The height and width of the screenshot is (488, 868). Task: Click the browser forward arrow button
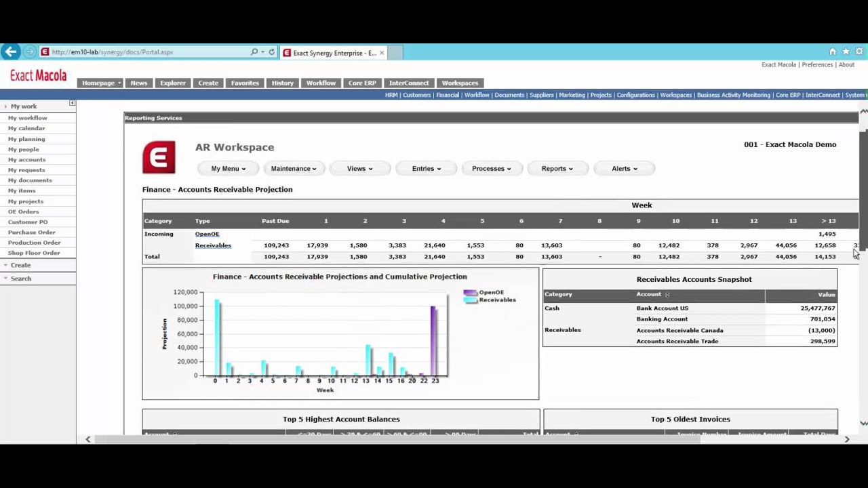click(x=29, y=52)
